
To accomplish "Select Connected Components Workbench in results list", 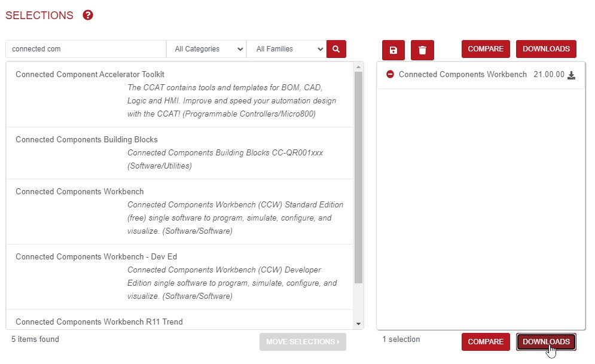I will [x=80, y=191].
